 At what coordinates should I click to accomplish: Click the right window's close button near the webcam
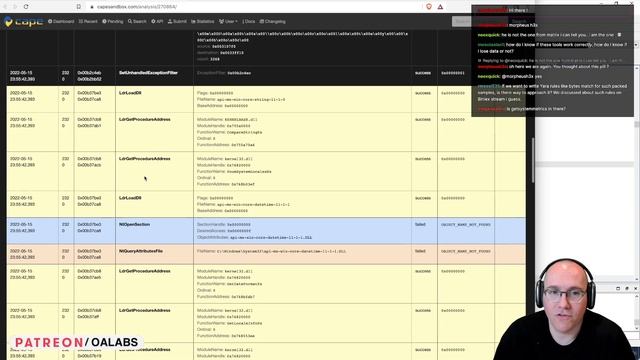coord(635,289)
